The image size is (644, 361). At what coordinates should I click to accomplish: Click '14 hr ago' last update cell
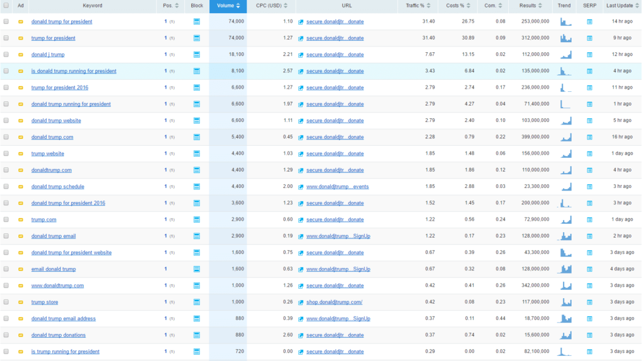622,21
